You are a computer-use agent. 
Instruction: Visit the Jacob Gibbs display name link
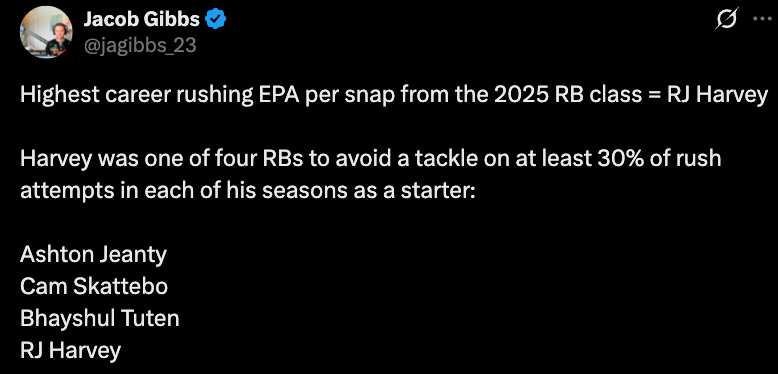(142, 19)
